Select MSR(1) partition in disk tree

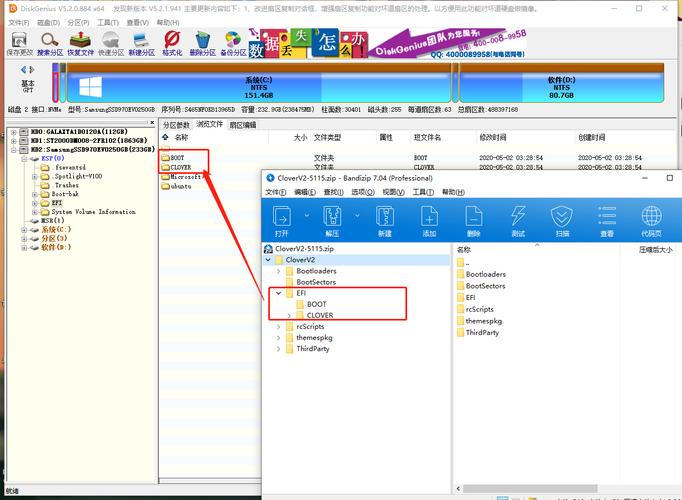tap(53, 221)
